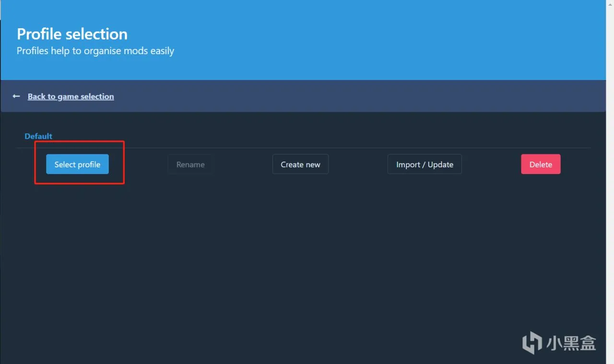Go back to game selection link
The image size is (614, 364).
(x=71, y=96)
